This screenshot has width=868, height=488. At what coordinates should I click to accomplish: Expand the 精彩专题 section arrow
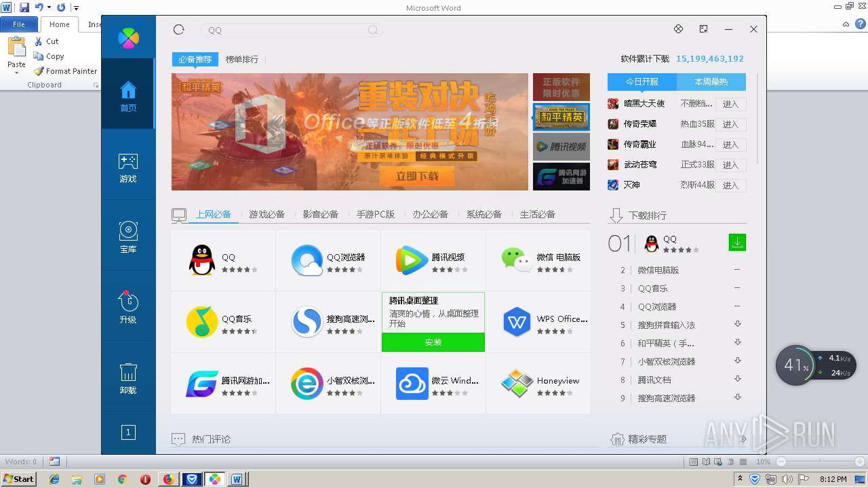pos(743,439)
